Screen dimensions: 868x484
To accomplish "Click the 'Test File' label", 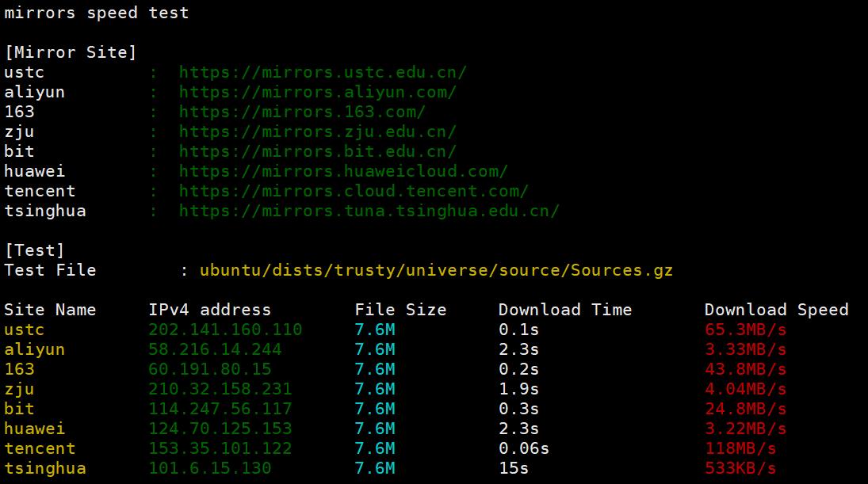I will pos(51,270).
